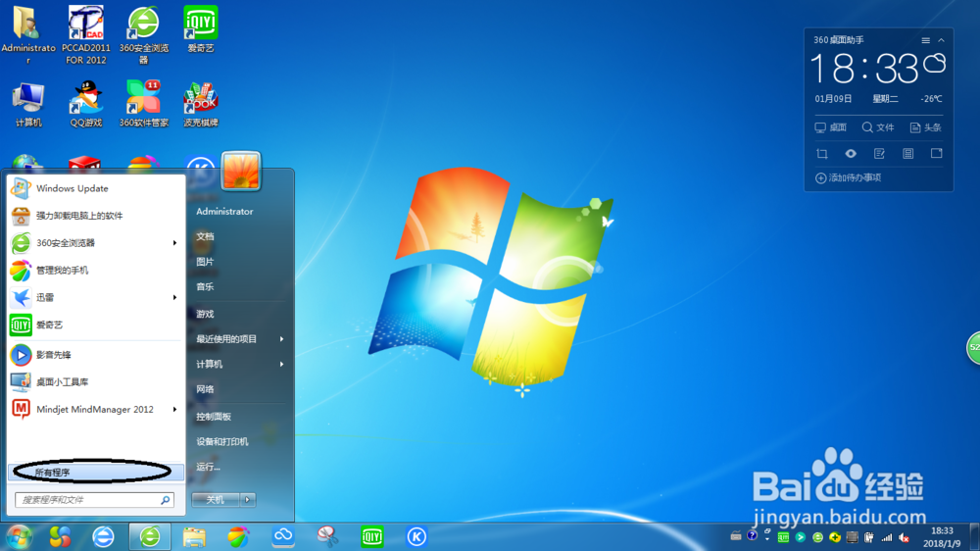Click 添加待办事项 in 360桌面助手
This screenshot has height=551, width=980.
point(848,177)
